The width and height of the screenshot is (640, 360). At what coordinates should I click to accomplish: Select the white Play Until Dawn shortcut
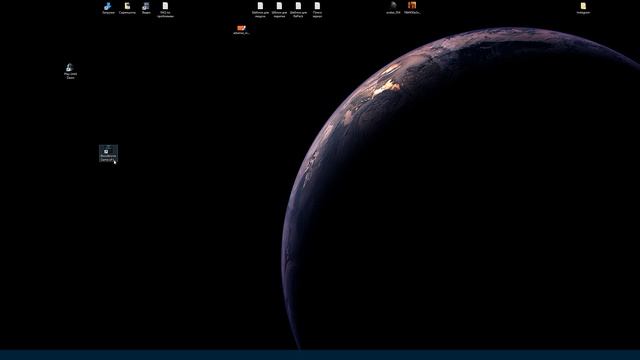point(70,71)
